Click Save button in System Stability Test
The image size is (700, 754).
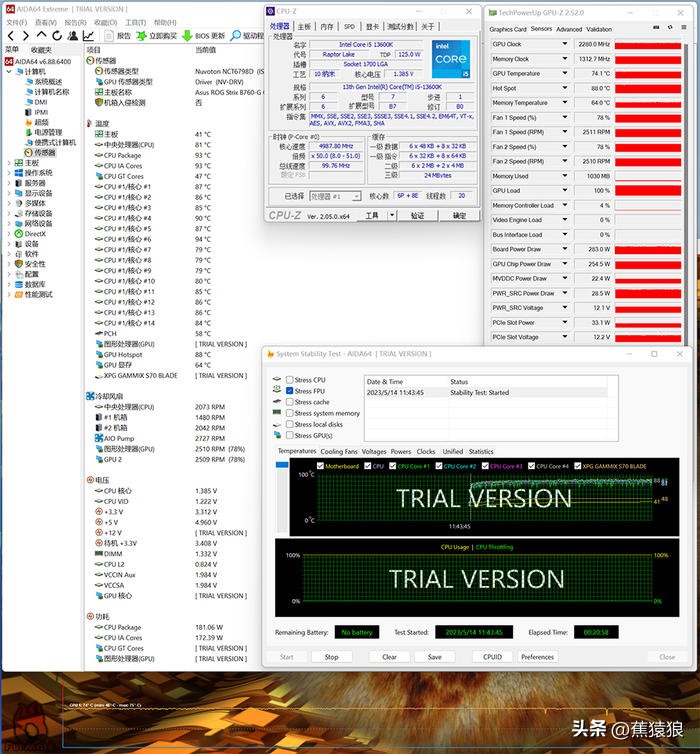435,657
